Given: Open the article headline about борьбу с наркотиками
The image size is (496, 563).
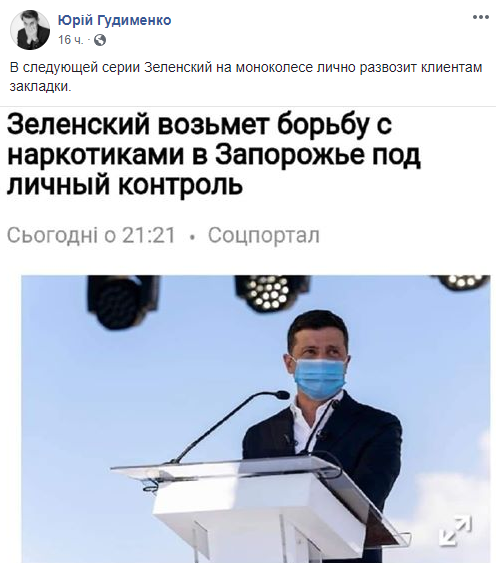Looking at the screenshot, I should (214, 155).
